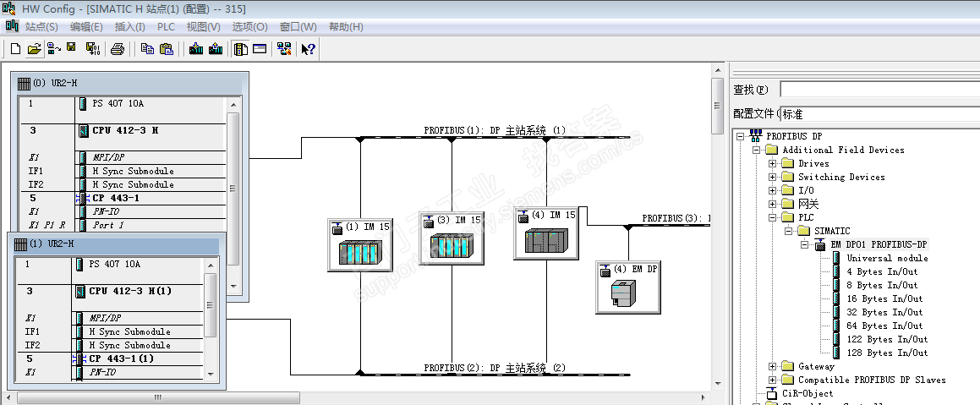Select 4 Bytes In/Out module
Viewport: 980px width, 405px height.
pos(882,272)
